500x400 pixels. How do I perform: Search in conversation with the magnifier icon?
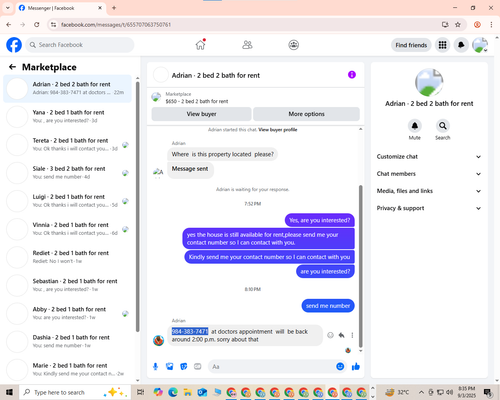coord(443,126)
